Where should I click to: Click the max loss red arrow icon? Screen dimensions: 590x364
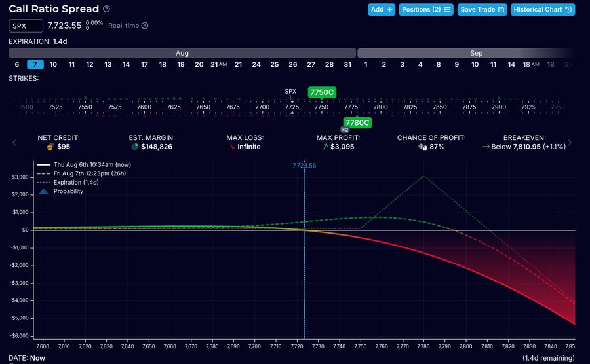[x=232, y=147]
